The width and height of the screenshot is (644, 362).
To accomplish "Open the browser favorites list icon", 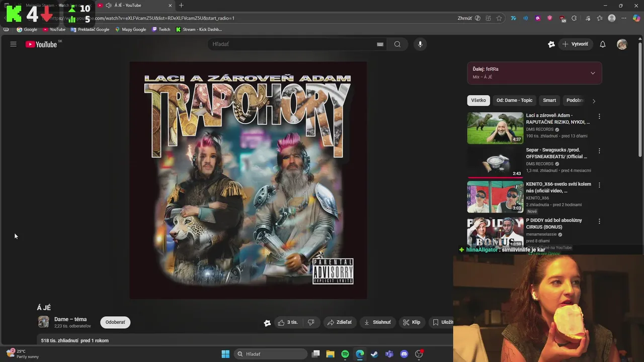I will (600, 18).
